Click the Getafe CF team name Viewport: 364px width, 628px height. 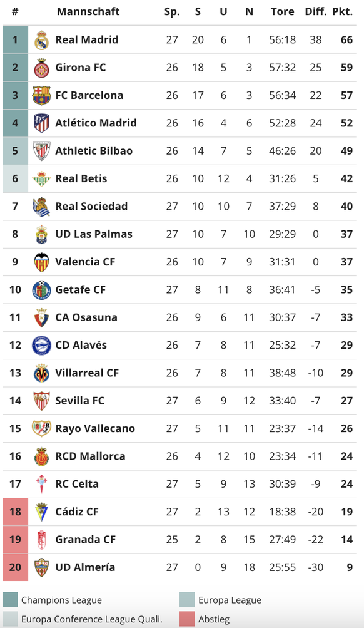[x=81, y=289]
